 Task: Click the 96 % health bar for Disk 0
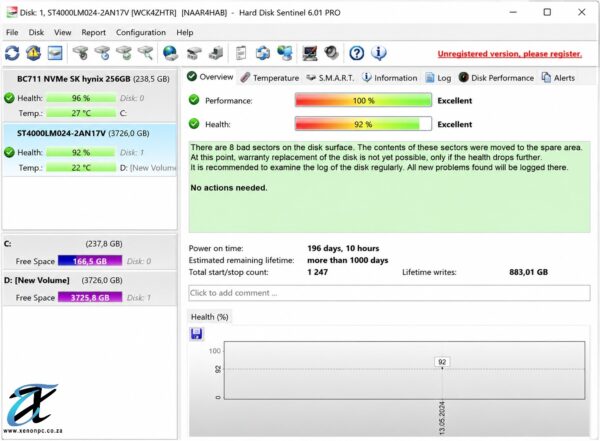pos(81,98)
